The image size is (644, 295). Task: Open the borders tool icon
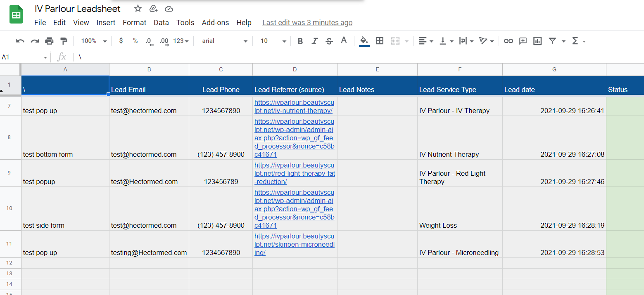click(380, 41)
